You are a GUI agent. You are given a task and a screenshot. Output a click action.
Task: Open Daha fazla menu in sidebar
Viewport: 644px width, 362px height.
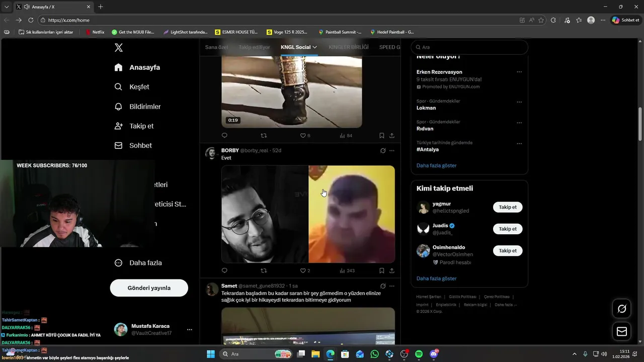[x=138, y=263]
